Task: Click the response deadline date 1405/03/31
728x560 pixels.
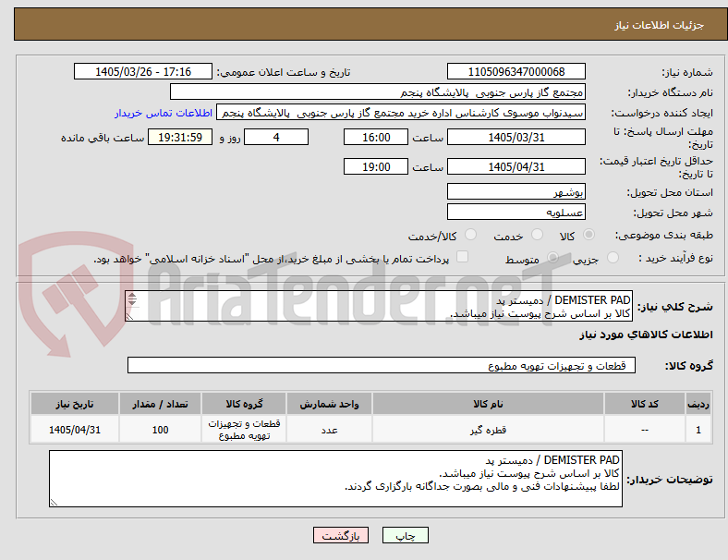Action: [x=516, y=137]
